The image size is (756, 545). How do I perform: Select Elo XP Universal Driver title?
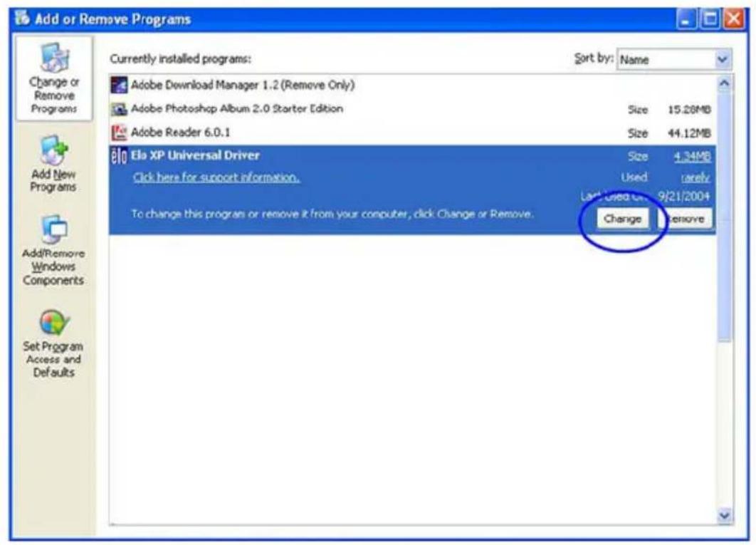(x=195, y=155)
